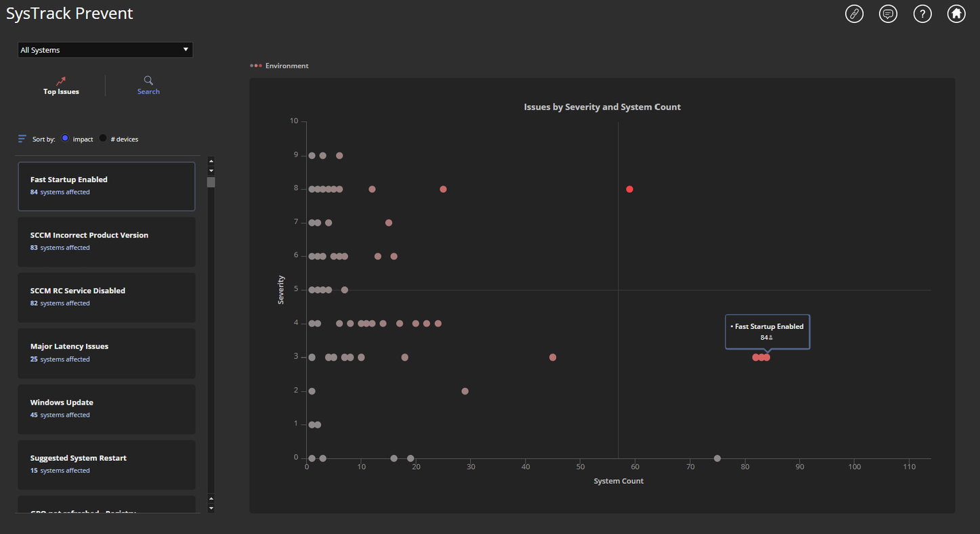This screenshot has width=980, height=534.
Task: Select SCCM RC Service Disabled card
Action: point(106,297)
